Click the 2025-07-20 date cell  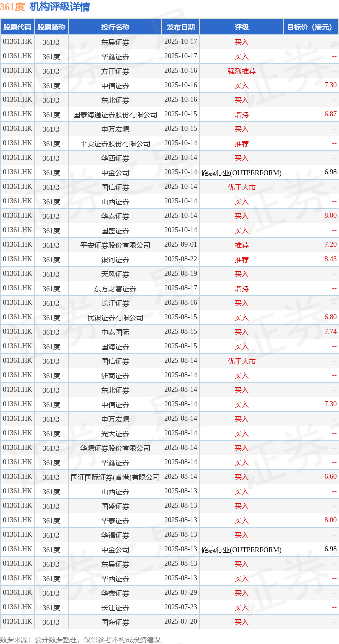[181, 622]
